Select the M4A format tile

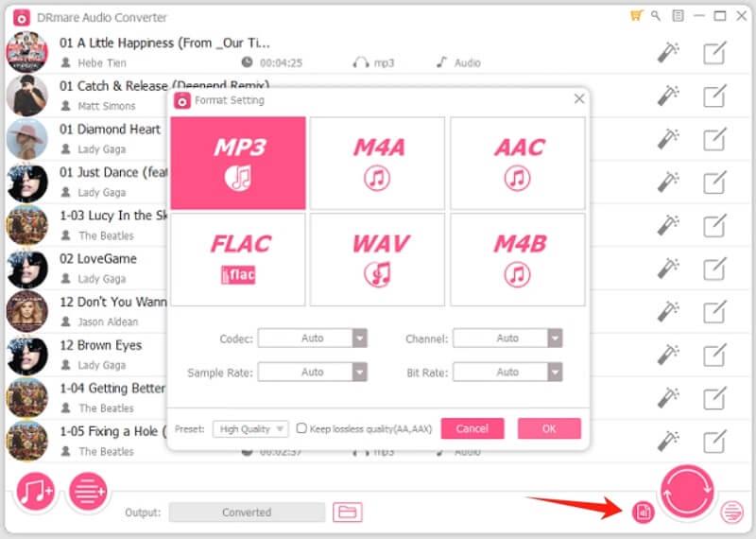377,163
